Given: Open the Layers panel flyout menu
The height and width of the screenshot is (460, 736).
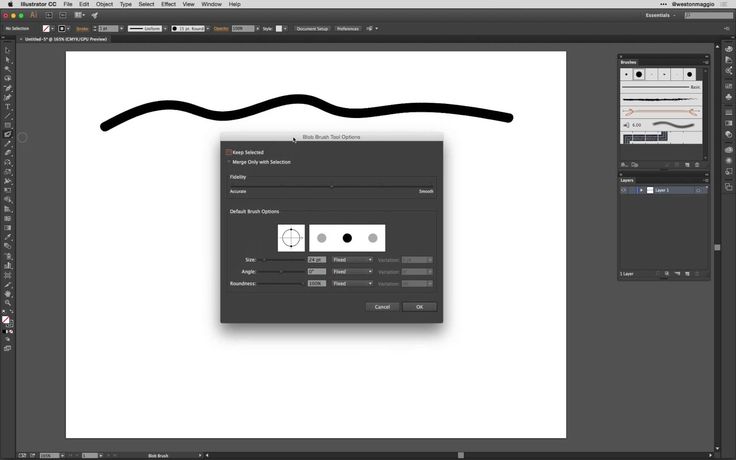Looking at the screenshot, I should [x=705, y=180].
